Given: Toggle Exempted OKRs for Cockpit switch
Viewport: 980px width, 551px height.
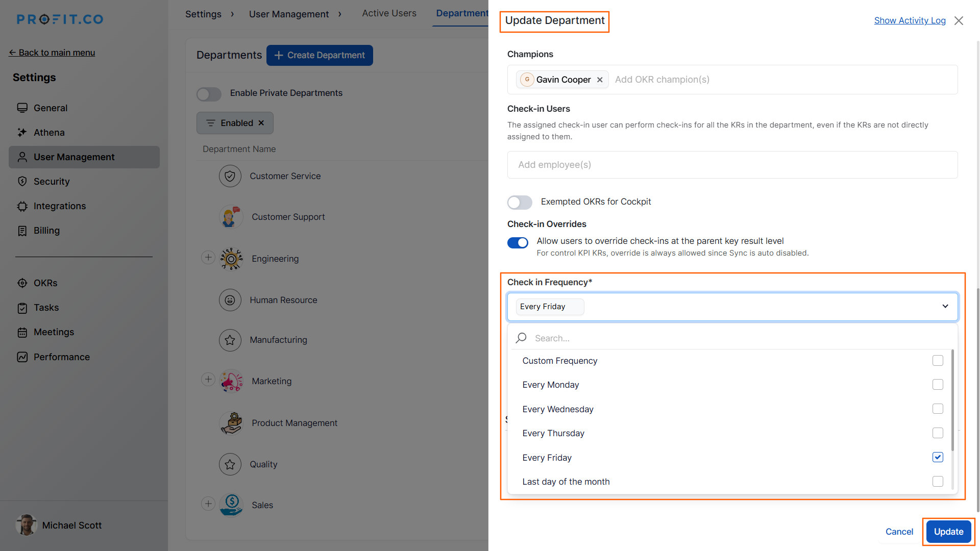Looking at the screenshot, I should [x=520, y=202].
